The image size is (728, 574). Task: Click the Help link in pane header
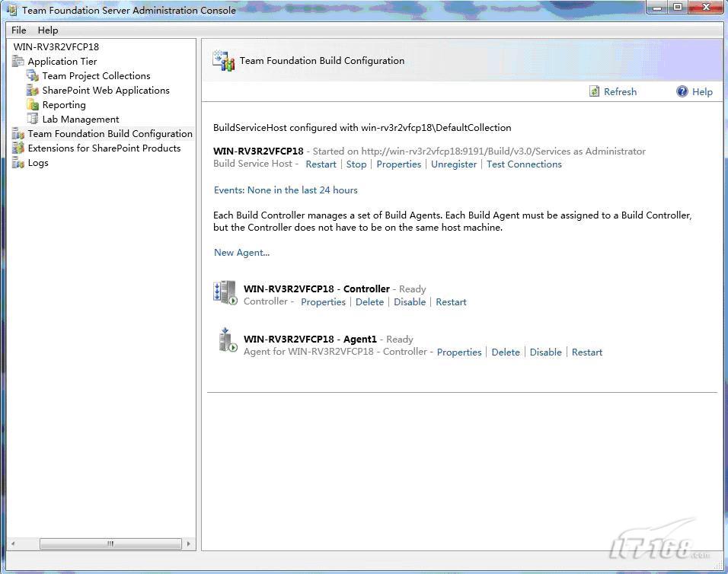coord(702,92)
